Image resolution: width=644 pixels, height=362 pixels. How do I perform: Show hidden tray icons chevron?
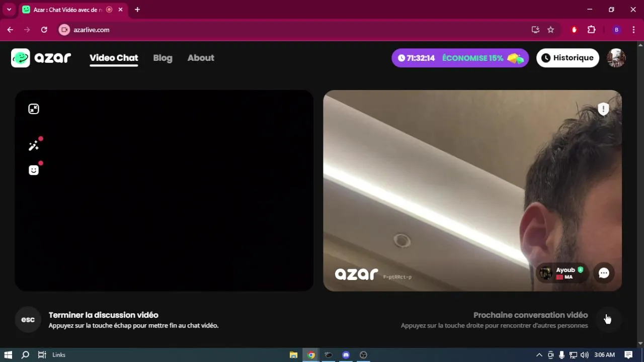click(x=539, y=355)
